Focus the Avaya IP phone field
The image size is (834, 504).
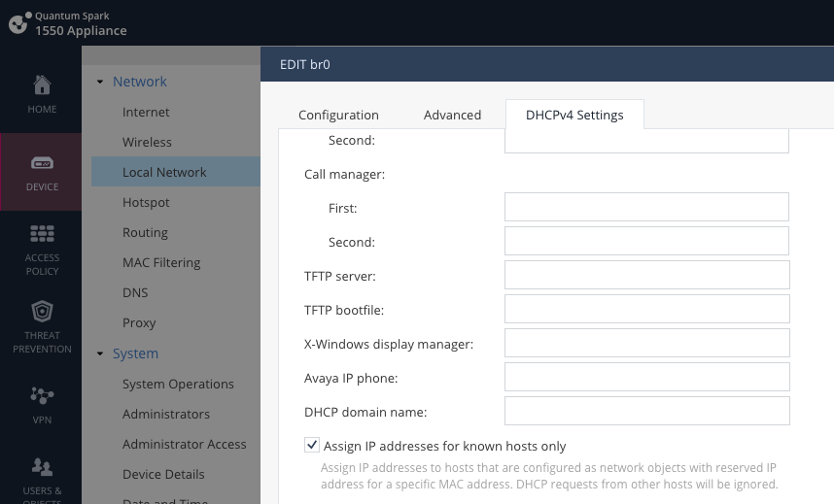pos(646,377)
